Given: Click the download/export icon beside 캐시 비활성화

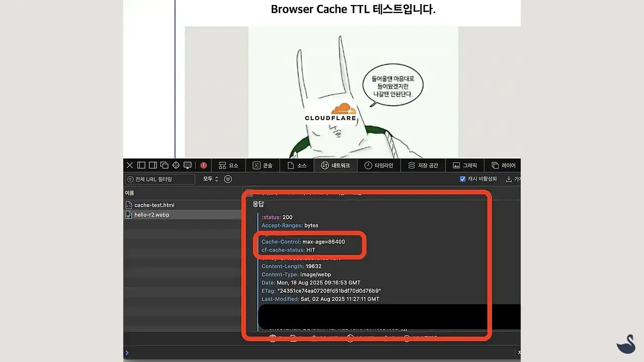Looking at the screenshot, I should tap(509, 179).
